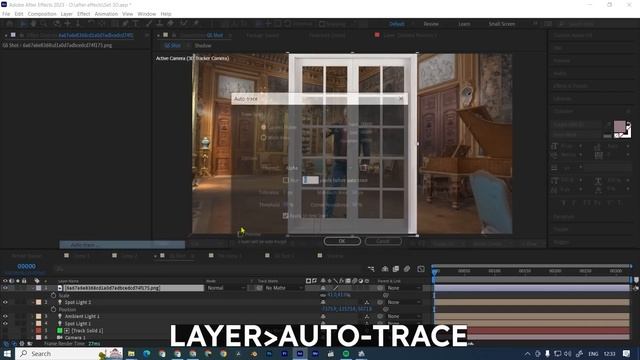Image resolution: width=640 pixels, height=360 pixels.
Task: Click the Composition mini-flowchart icon
Action: tap(371, 269)
